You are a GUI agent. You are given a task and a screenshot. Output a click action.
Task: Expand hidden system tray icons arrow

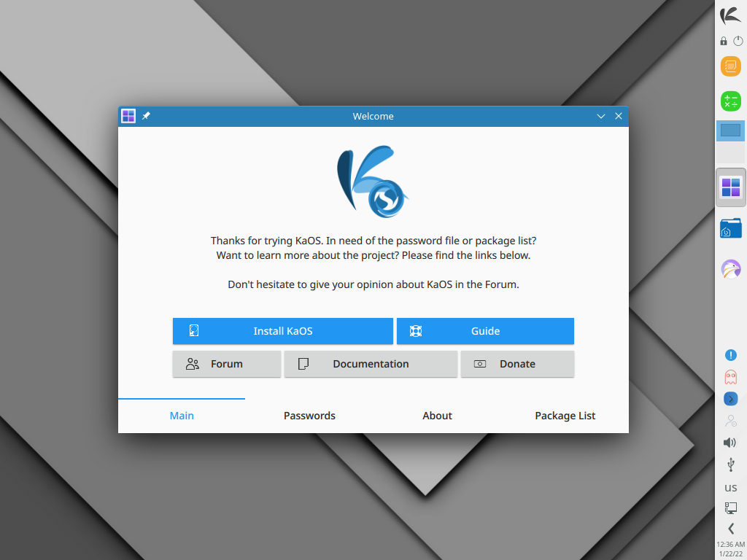tap(730, 529)
